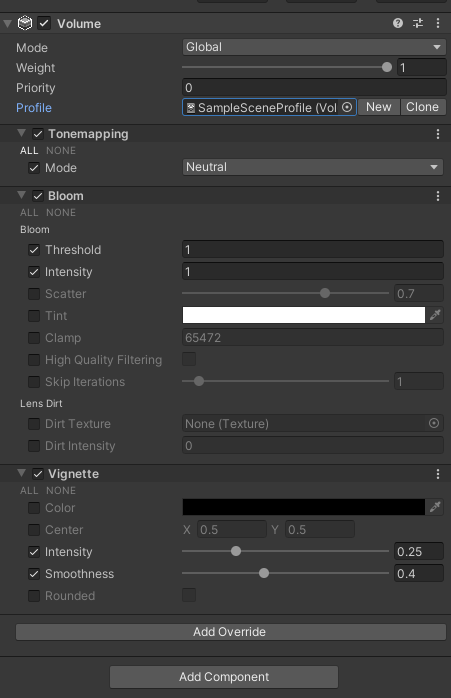Click the Bloom Intensity value field
The image size is (451, 698).
tap(313, 272)
